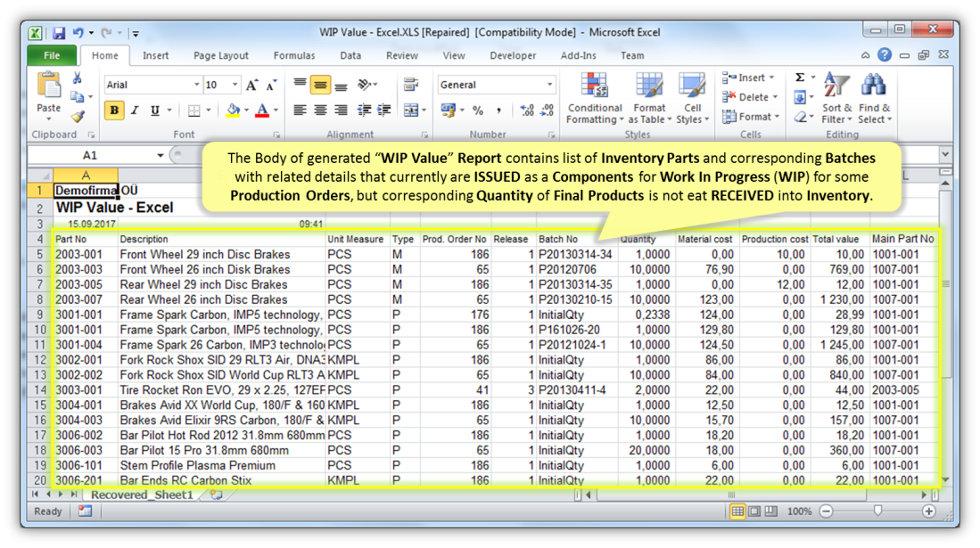Click the Font Color A icon
This screenshot has width=980, height=548.
tap(262, 110)
